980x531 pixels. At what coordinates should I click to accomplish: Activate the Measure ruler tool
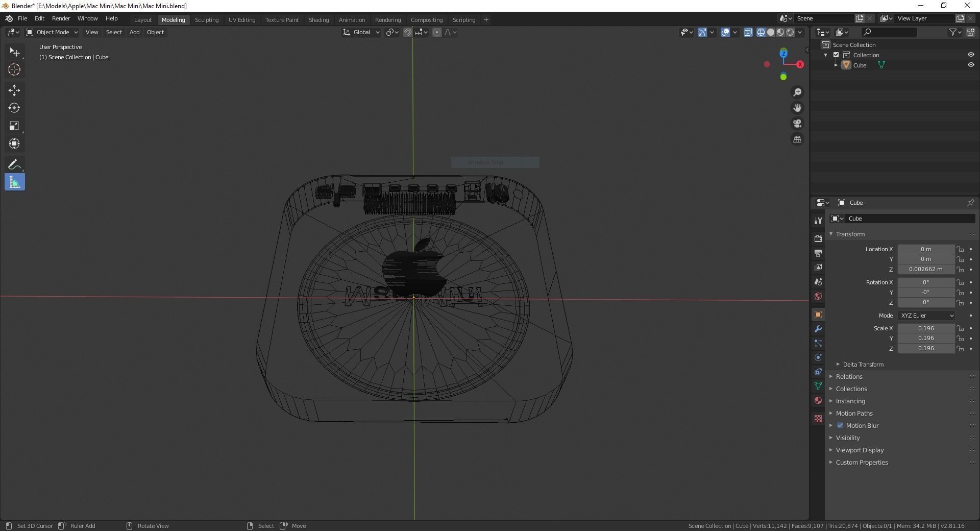pos(14,182)
